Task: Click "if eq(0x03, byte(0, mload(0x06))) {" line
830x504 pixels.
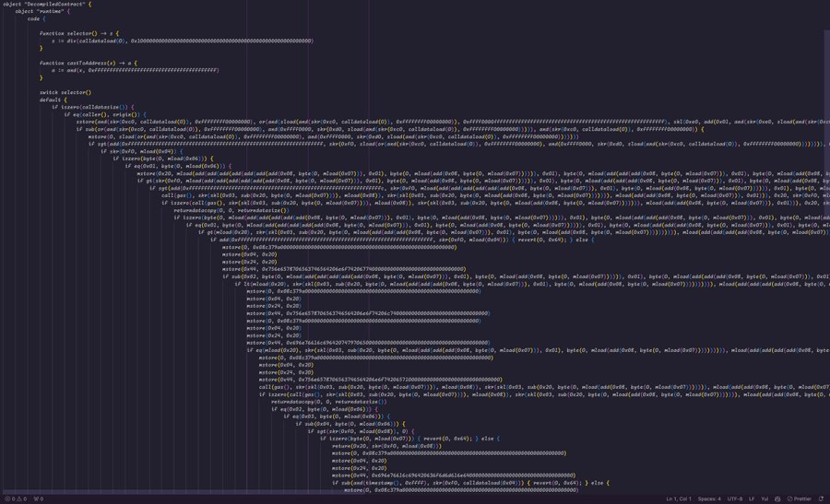Action: click(337, 416)
